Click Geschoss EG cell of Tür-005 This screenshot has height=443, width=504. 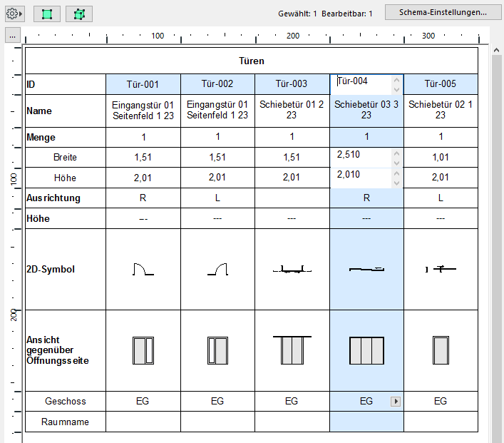coord(441,401)
